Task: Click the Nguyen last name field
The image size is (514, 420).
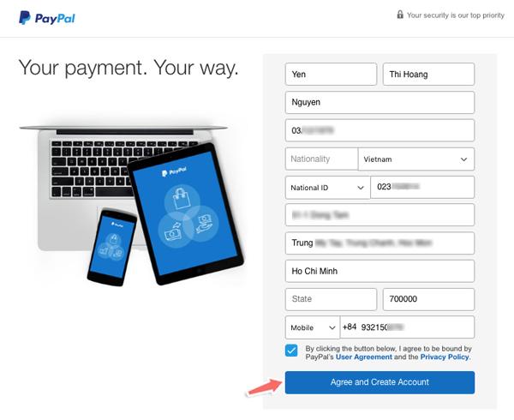Action: click(x=380, y=102)
